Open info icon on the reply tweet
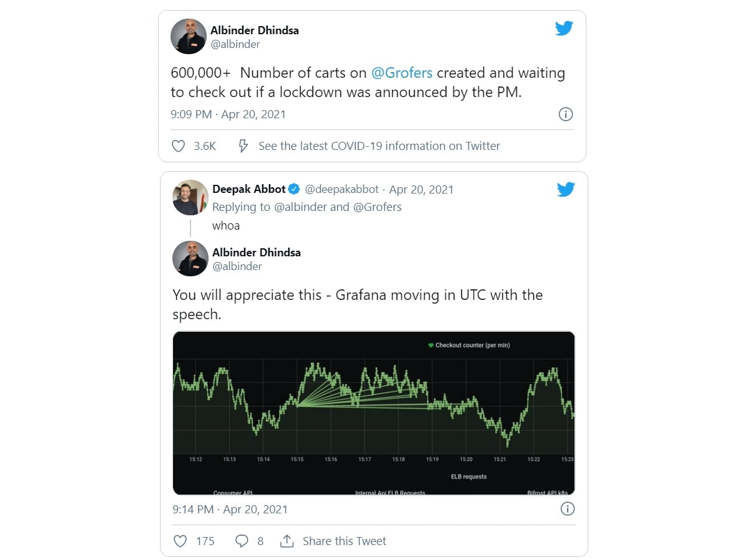 (x=567, y=509)
